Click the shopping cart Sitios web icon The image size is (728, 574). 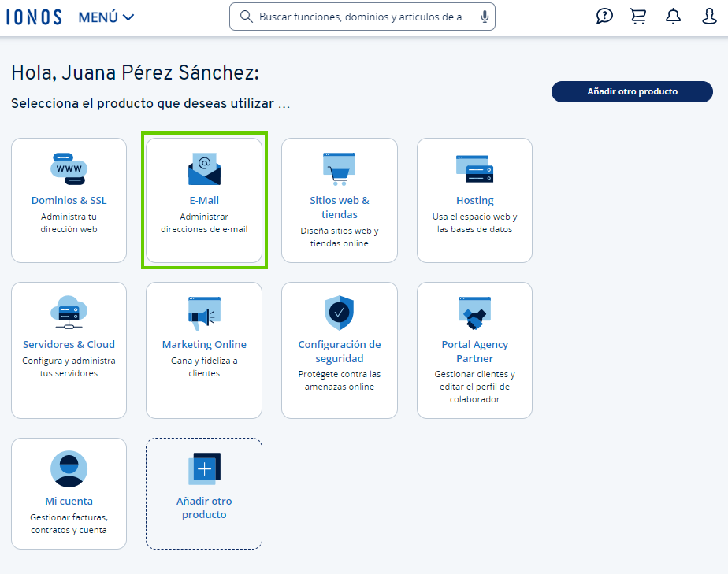coord(340,169)
